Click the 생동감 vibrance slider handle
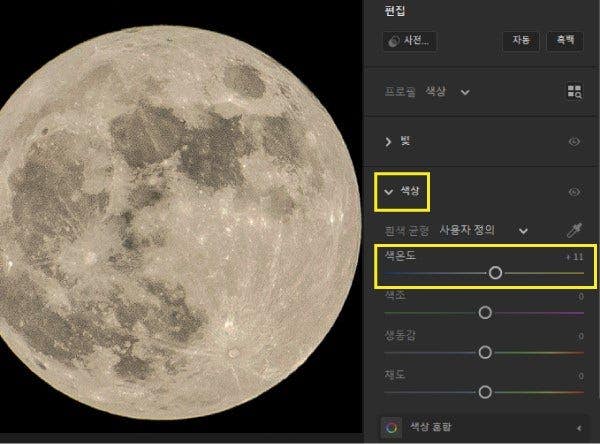Image resolution: width=600 pixels, height=444 pixels. (x=485, y=353)
